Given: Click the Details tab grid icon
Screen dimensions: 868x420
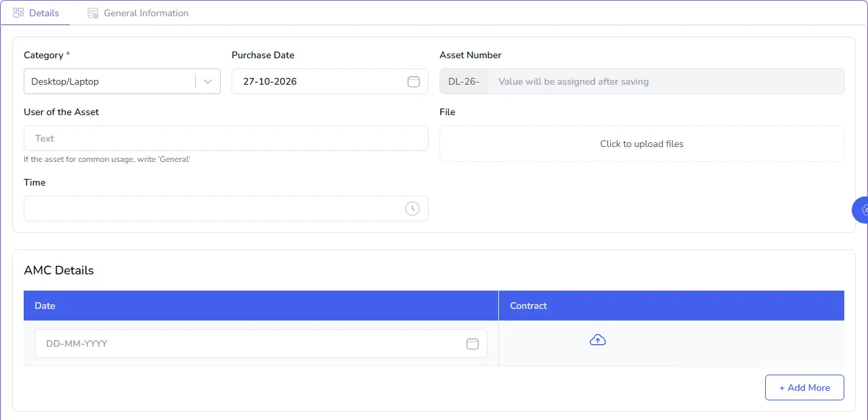Looking at the screenshot, I should click(18, 13).
